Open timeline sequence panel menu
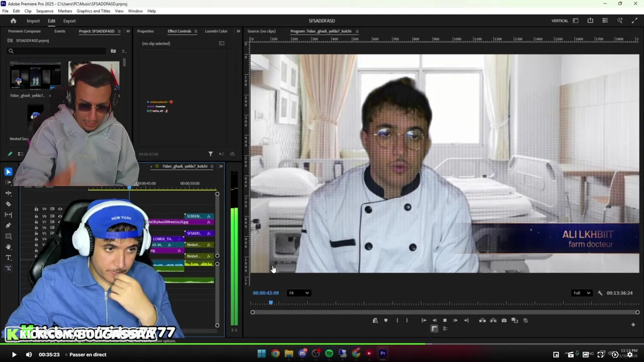644x362 pixels. coord(212,166)
